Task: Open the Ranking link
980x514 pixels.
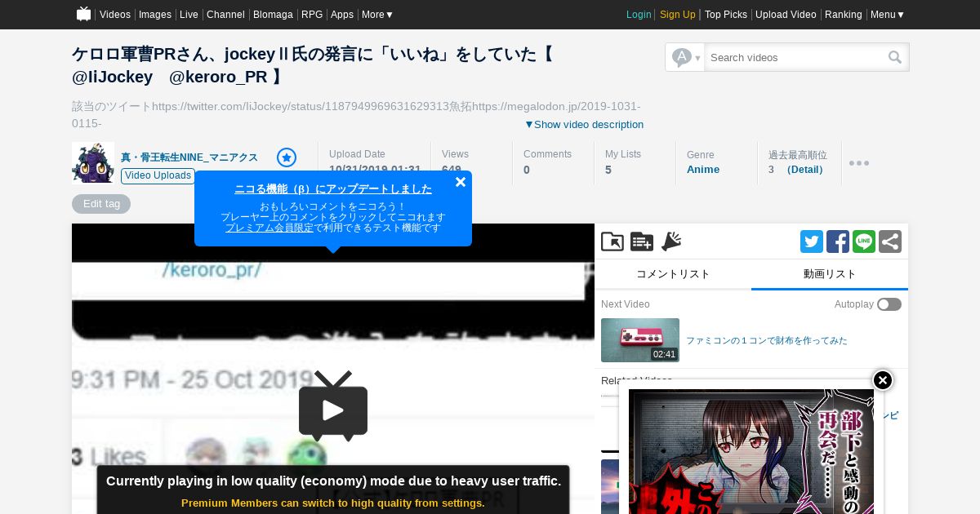Action: [x=844, y=15]
